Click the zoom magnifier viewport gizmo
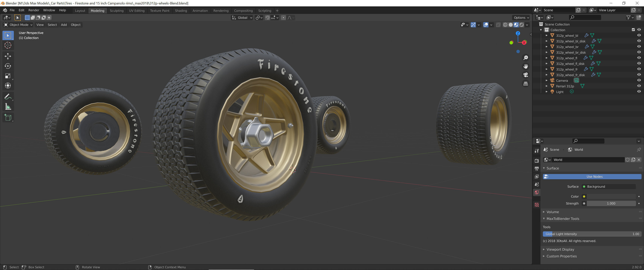The height and width of the screenshot is (270, 644). (x=525, y=58)
